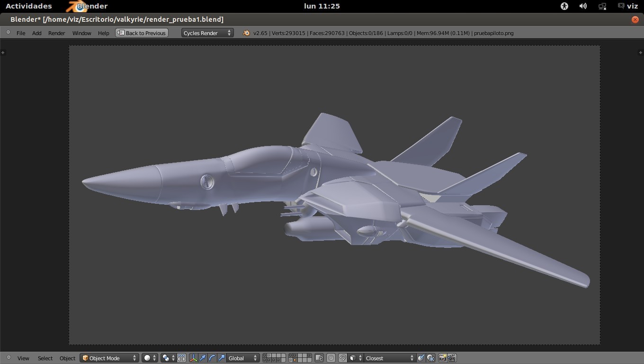Click the second block of layer buttons
This screenshot has height=364, width=644.
pyautogui.click(x=300, y=358)
